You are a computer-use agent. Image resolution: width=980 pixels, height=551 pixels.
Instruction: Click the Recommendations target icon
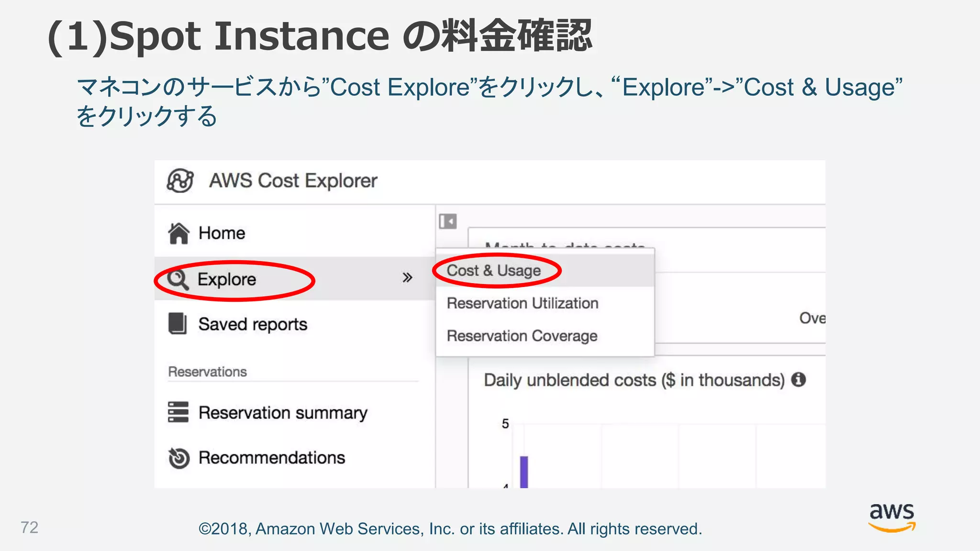[x=179, y=458]
